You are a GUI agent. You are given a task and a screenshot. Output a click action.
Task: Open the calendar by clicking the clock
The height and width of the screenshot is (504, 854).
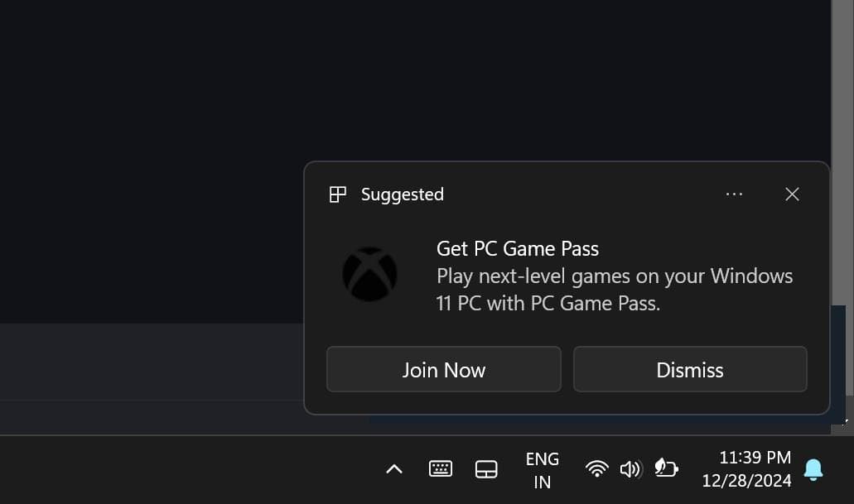746,468
